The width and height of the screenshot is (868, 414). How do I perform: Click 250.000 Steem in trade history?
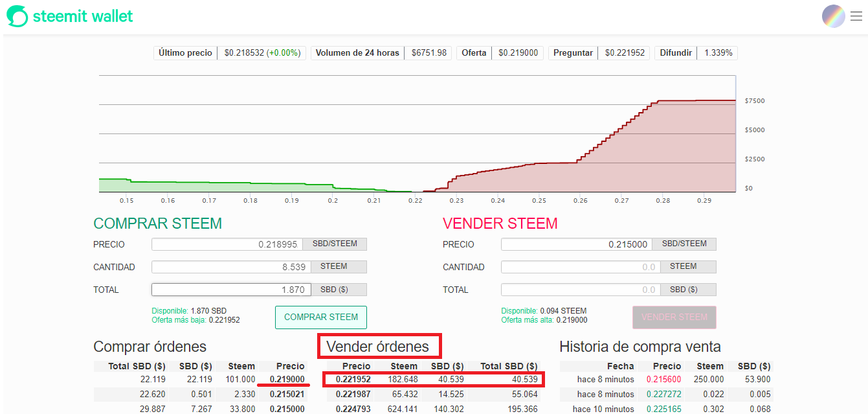[x=708, y=379]
